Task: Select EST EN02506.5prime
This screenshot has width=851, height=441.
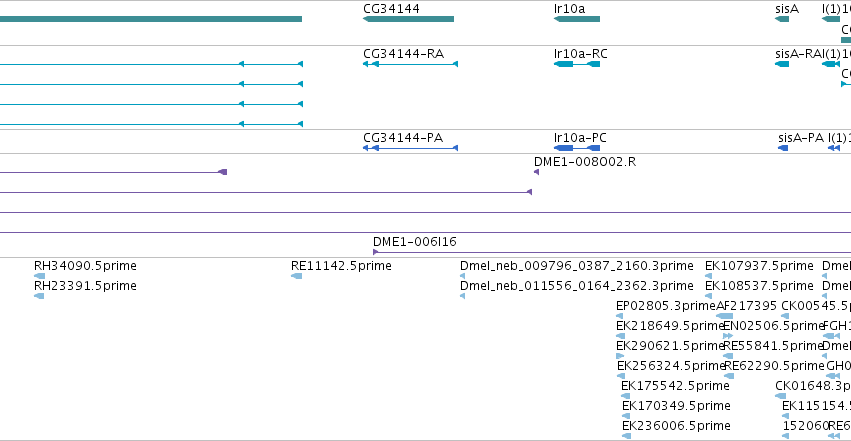Action: (728, 336)
